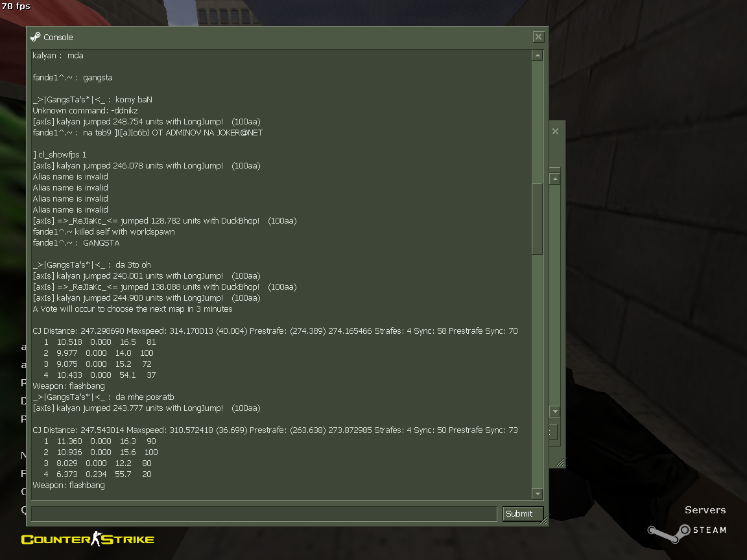Click the Counter-Strike logo

coord(88,539)
